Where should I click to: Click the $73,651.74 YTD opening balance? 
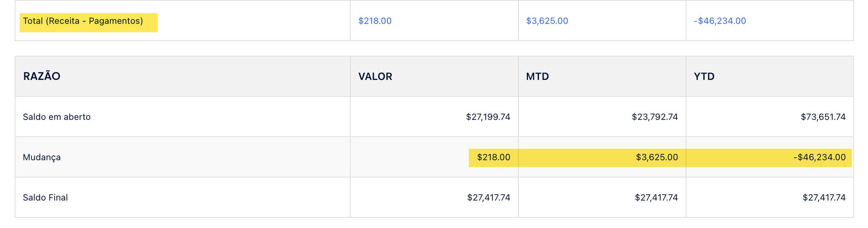(x=823, y=117)
